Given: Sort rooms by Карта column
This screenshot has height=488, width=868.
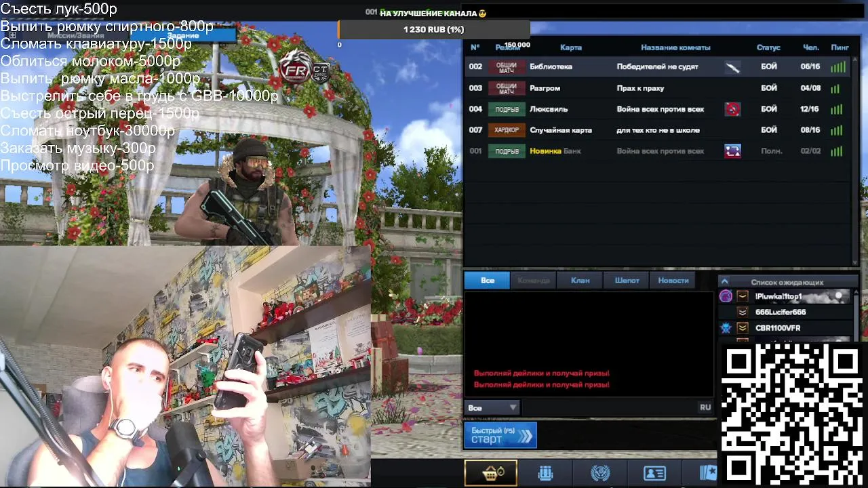Looking at the screenshot, I should click(571, 47).
